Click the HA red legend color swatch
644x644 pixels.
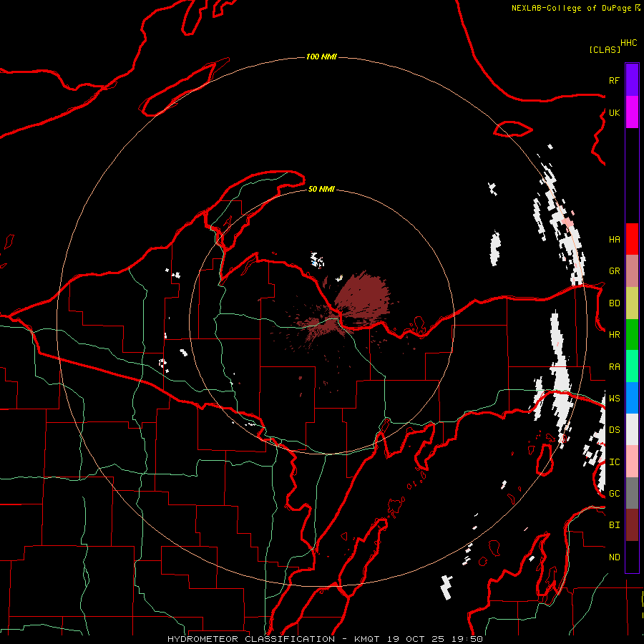click(632, 239)
